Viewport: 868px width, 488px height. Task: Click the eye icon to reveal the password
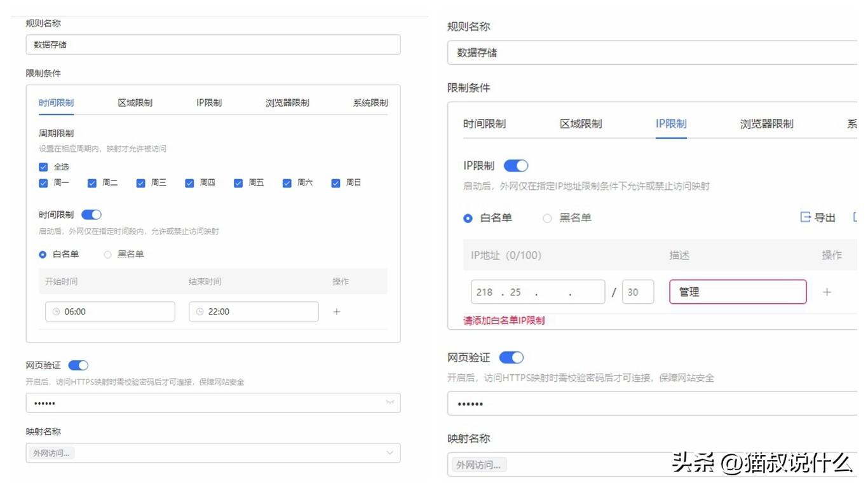390,402
